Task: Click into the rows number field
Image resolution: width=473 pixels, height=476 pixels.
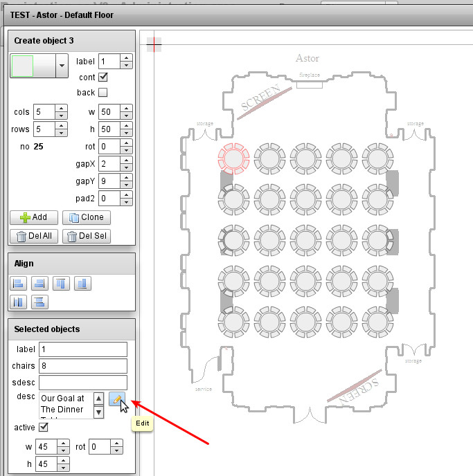Action: click(44, 129)
